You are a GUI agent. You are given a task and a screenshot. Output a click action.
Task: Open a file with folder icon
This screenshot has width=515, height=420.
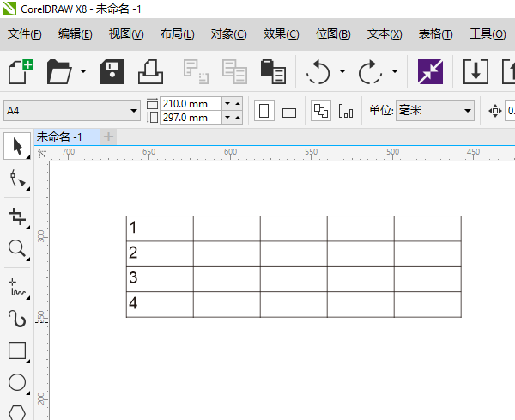click(x=59, y=71)
